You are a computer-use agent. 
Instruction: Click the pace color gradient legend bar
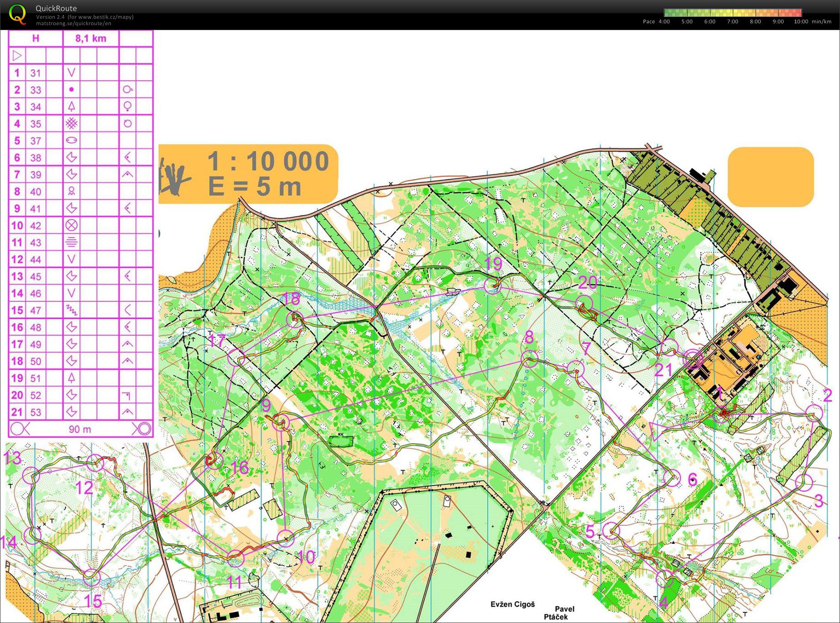[x=733, y=13]
